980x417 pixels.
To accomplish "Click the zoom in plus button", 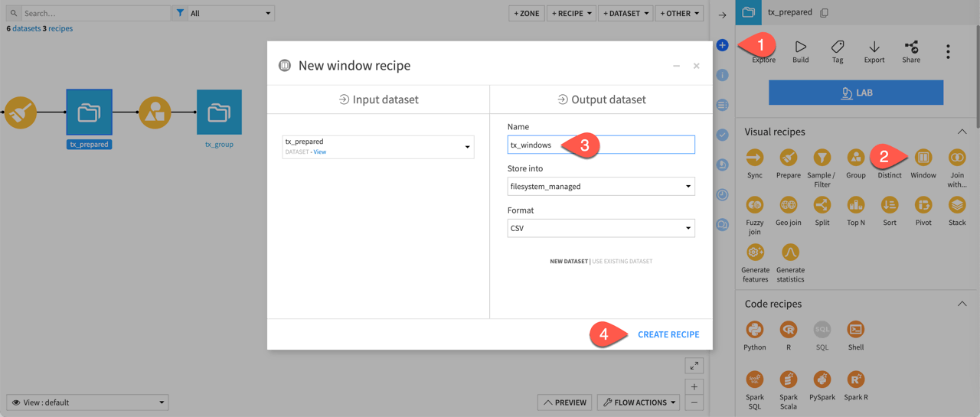I will [694, 387].
